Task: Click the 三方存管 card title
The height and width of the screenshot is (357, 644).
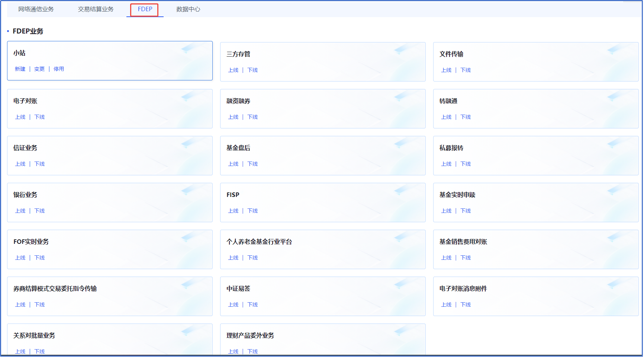Action: click(238, 54)
